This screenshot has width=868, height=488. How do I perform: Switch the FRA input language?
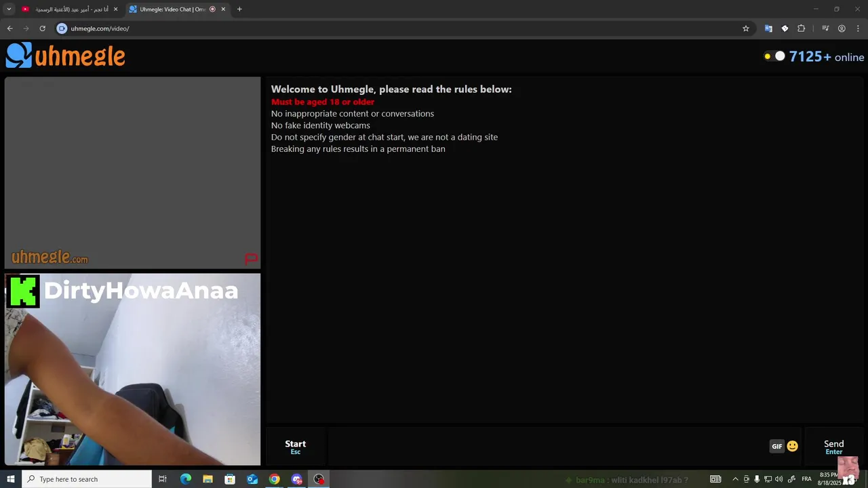point(806,479)
